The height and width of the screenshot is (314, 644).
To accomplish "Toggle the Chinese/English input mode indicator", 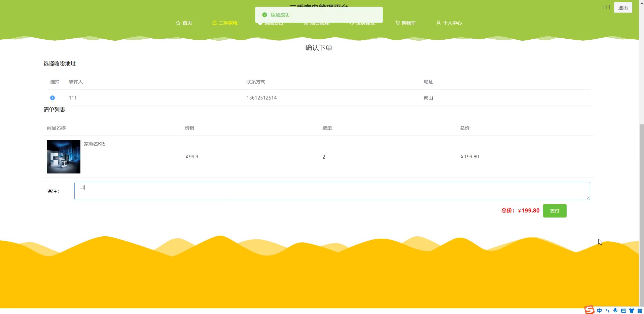I will (599, 311).
